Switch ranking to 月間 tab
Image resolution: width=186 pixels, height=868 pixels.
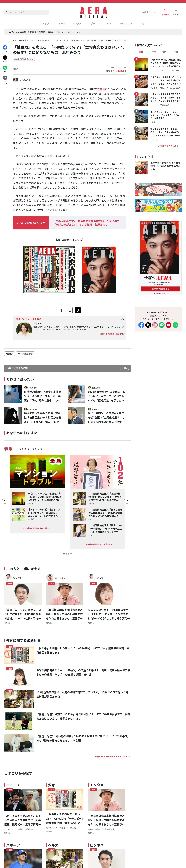click(176, 52)
